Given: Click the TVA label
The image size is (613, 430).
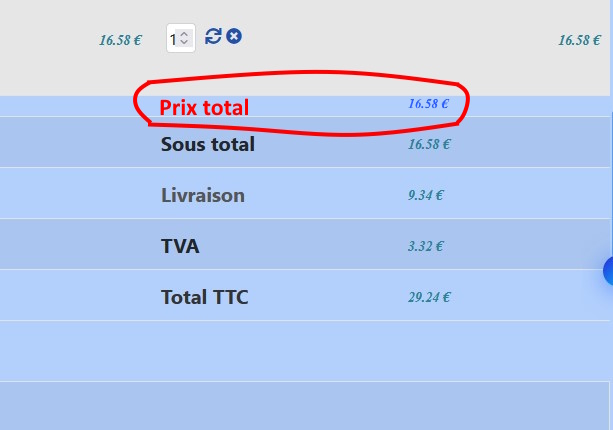Looking at the screenshot, I should click(x=180, y=246).
